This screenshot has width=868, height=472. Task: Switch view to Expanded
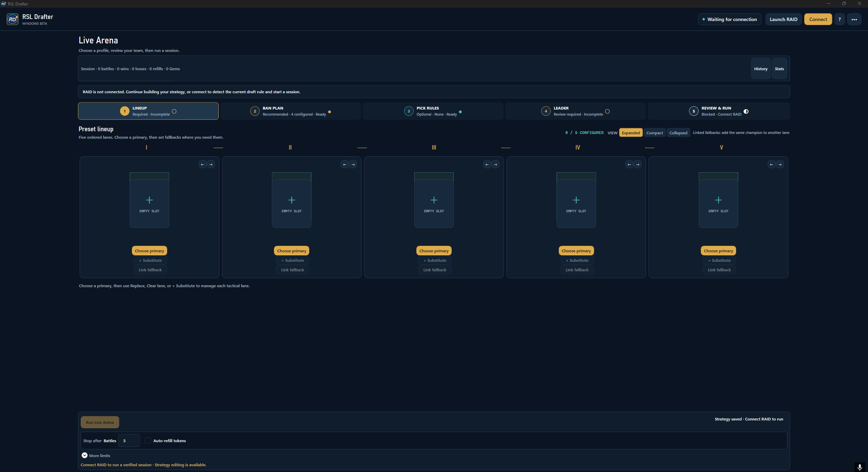click(631, 133)
